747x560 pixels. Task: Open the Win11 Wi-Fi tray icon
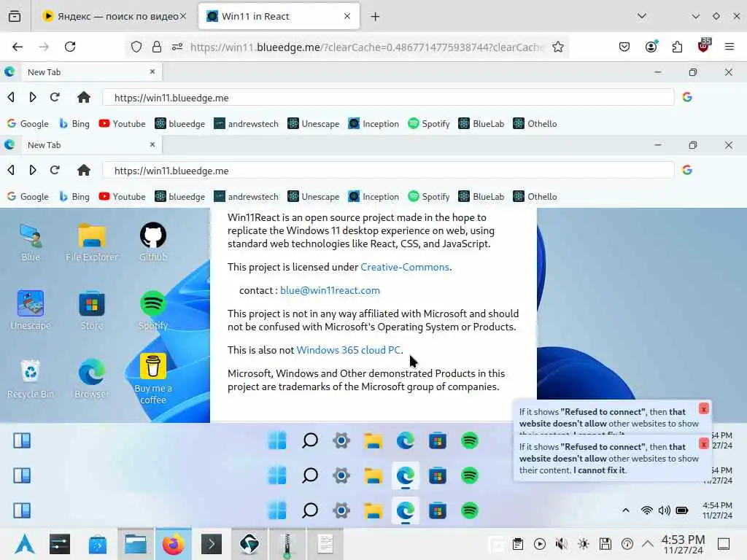point(646,510)
